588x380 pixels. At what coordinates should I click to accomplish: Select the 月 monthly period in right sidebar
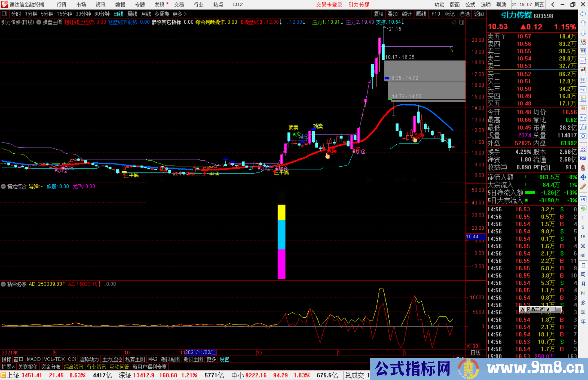pos(583,284)
